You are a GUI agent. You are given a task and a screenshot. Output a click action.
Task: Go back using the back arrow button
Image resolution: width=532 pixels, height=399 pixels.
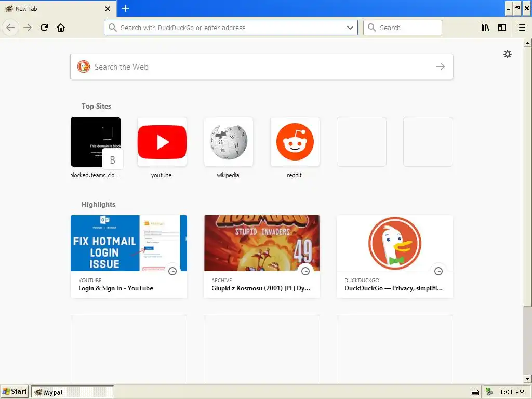[x=10, y=28]
